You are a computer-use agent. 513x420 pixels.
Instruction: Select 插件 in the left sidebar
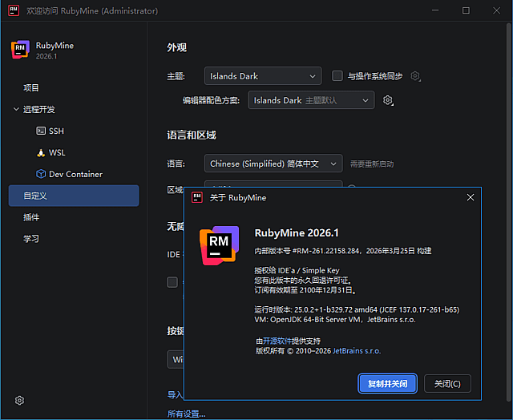tap(31, 217)
